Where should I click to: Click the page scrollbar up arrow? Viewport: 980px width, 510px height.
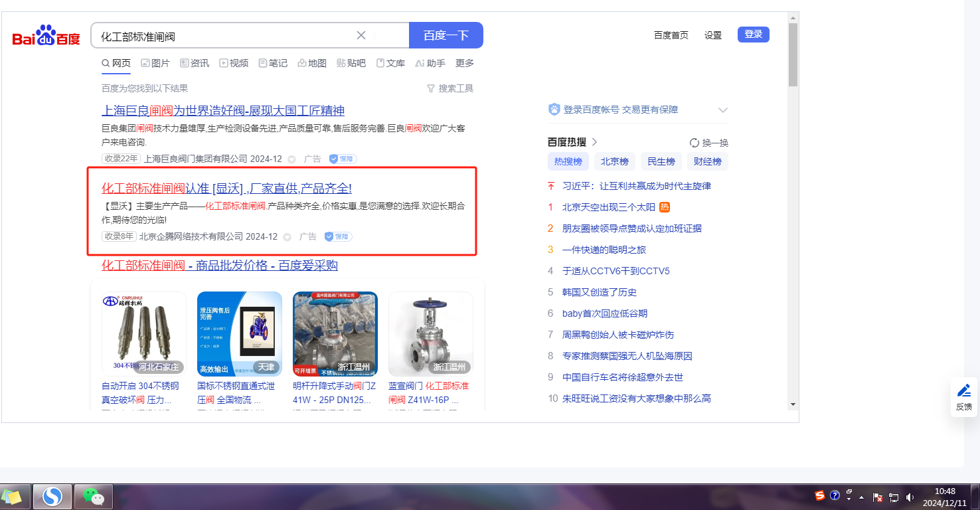pos(793,17)
